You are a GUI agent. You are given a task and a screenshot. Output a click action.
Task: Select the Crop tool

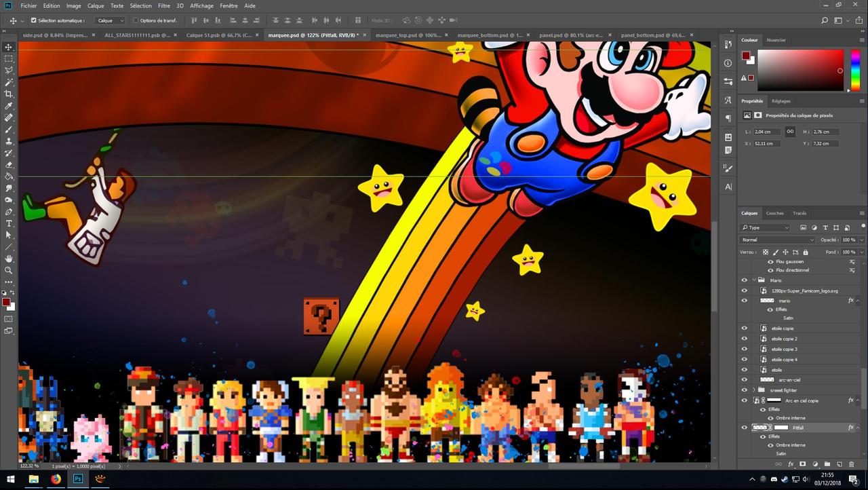[x=9, y=94]
